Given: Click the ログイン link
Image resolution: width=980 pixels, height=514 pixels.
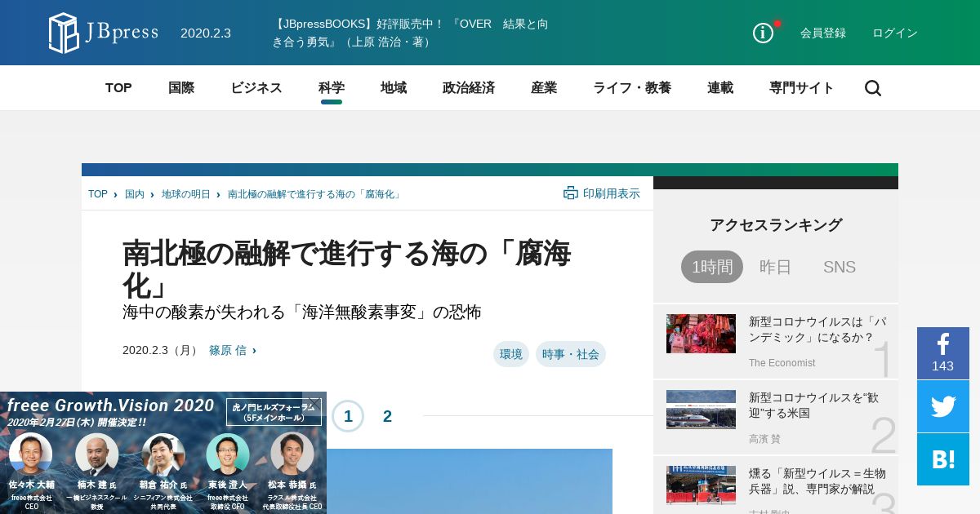Looking at the screenshot, I should pos(895,33).
